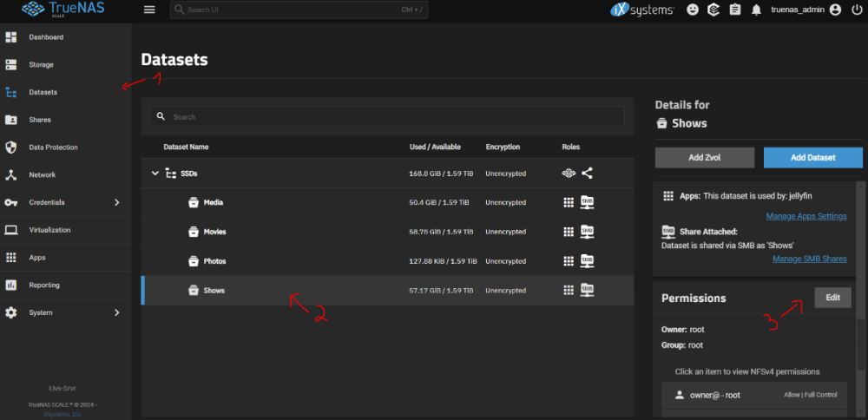
Task: Click the share role icon for SSDs
Action: (588, 174)
